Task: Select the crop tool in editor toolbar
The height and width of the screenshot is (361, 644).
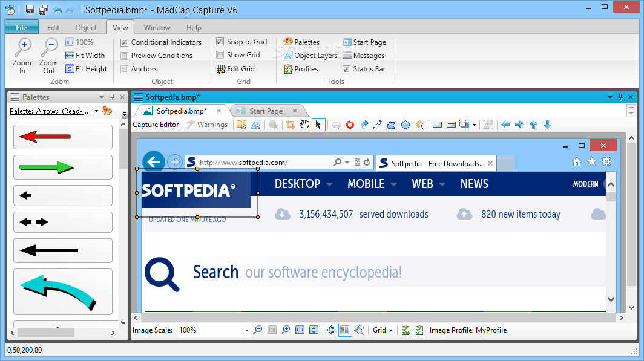Action: point(291,125)
